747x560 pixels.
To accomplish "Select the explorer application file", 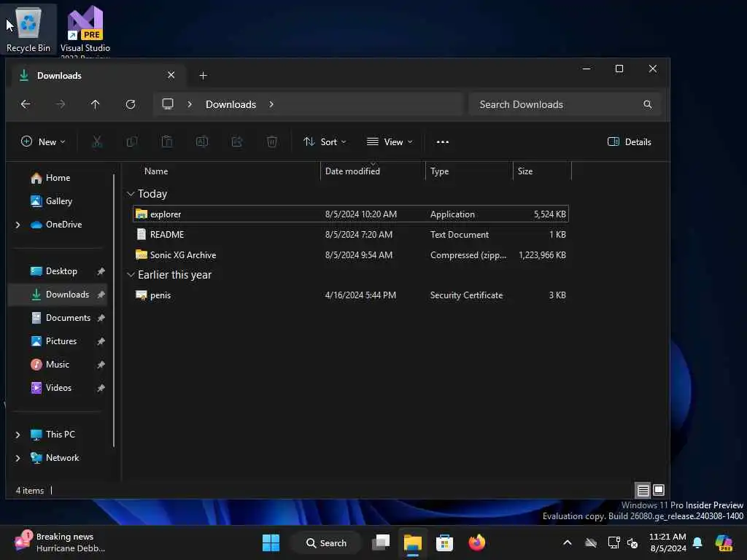I will [x=351, y=214].
